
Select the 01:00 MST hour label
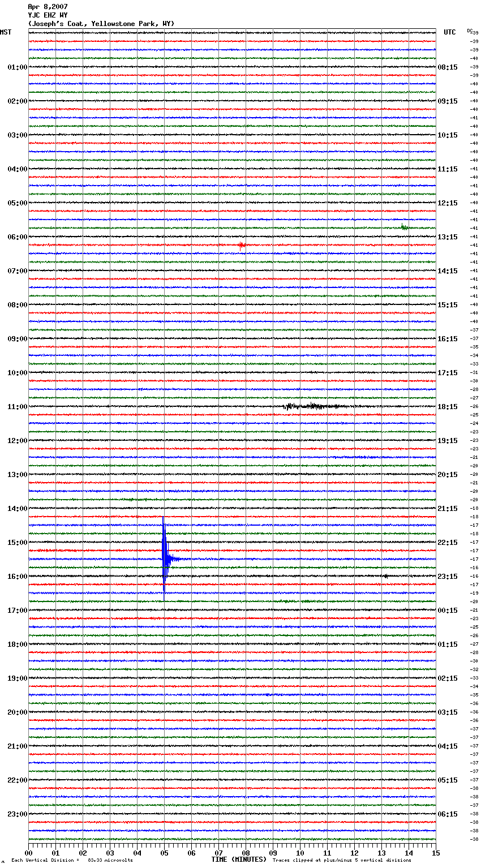18,67
